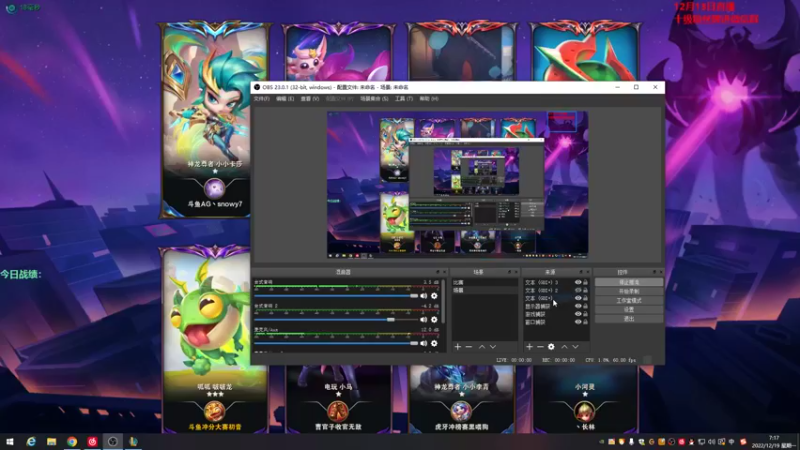
Task: Close the controls panel via x icon
Action: [x=661, y=272]
